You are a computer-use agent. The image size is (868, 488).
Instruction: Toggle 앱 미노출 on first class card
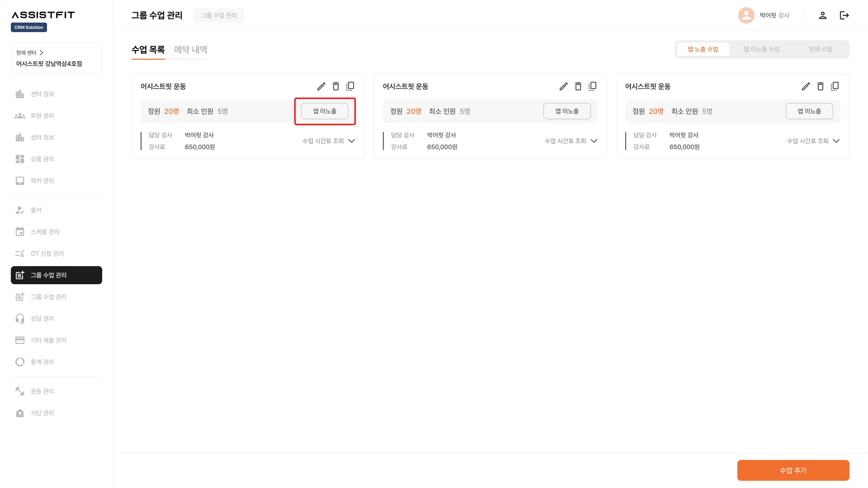click(325, 111)
